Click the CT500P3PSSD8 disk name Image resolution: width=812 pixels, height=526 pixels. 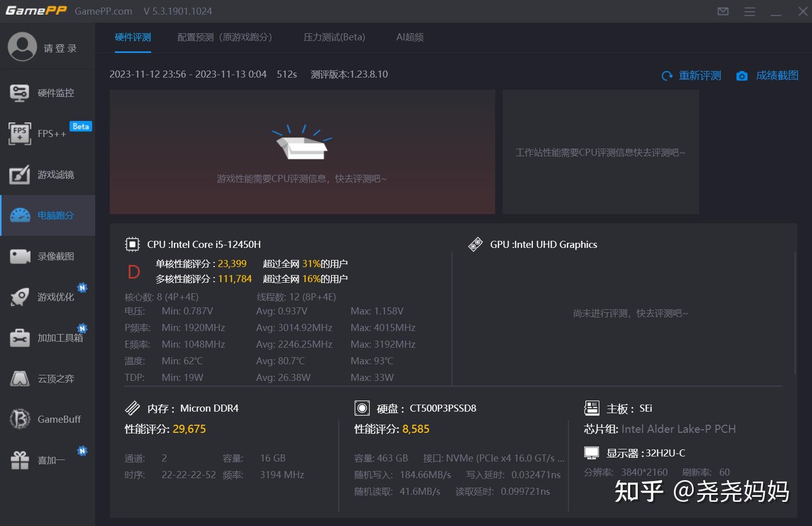coord(443,408)
